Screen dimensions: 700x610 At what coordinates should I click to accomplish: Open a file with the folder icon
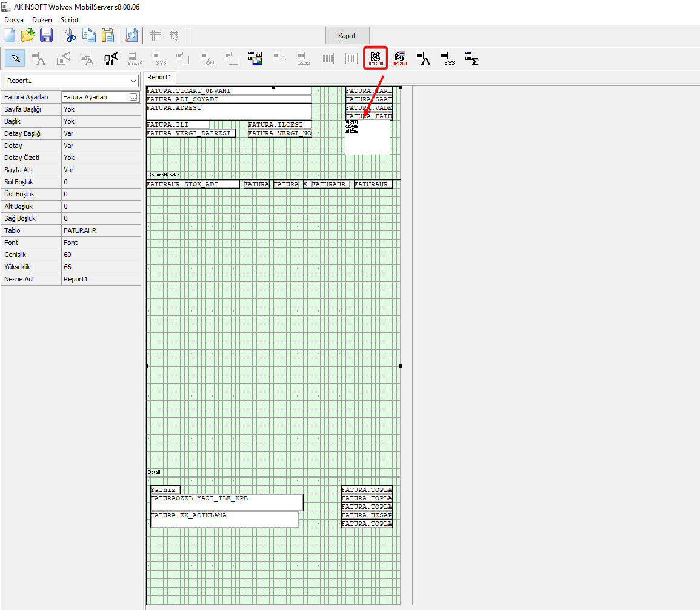coord(28,35)
